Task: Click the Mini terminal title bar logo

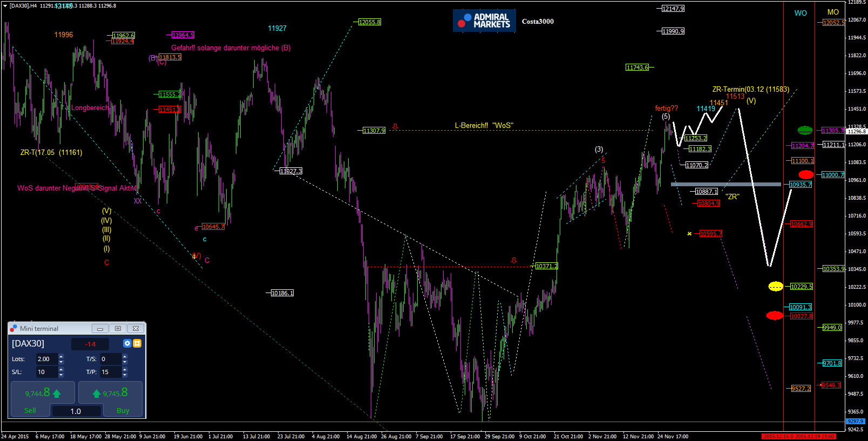Action: [13, 328]
